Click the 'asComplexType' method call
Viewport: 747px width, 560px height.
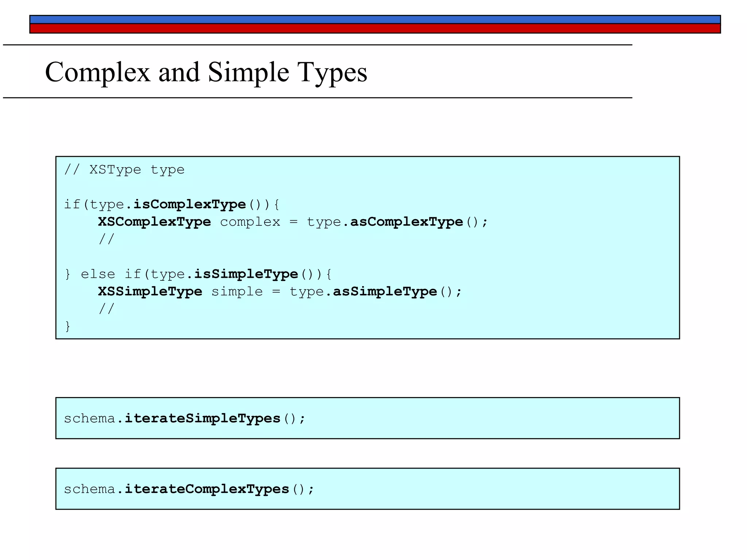coord(407,222)
